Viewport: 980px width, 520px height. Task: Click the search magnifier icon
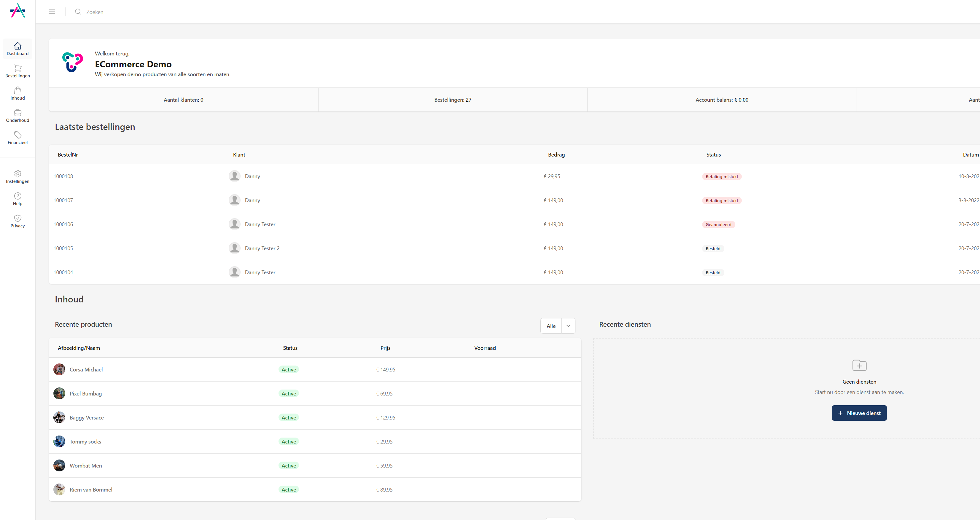(x=78, y=12)
